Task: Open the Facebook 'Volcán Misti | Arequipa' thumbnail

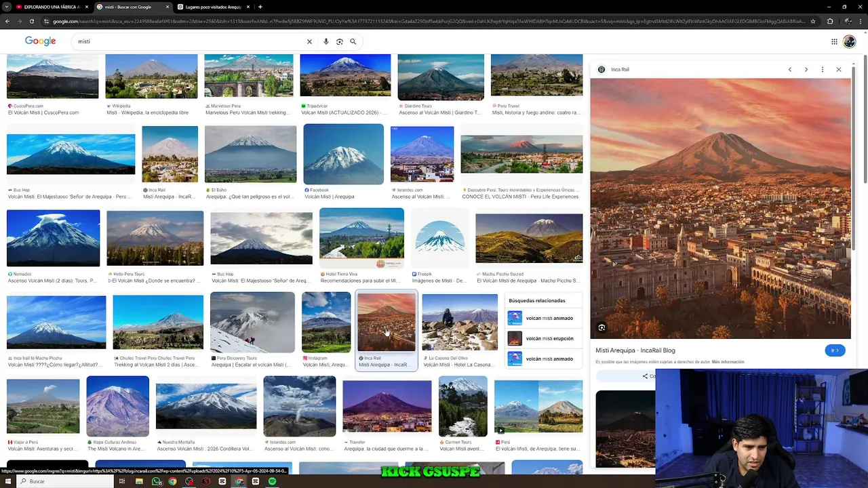Action: (343, 154)
